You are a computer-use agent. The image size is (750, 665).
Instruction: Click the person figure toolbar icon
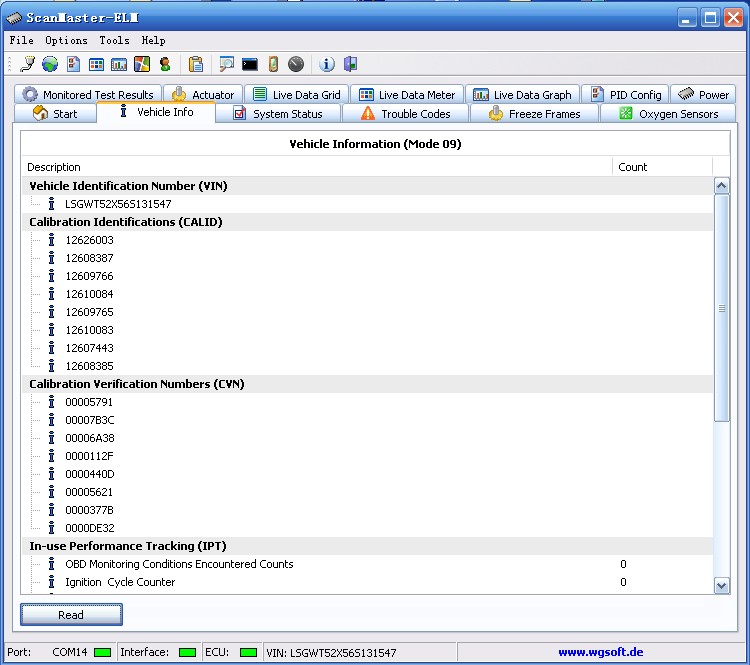165,64
